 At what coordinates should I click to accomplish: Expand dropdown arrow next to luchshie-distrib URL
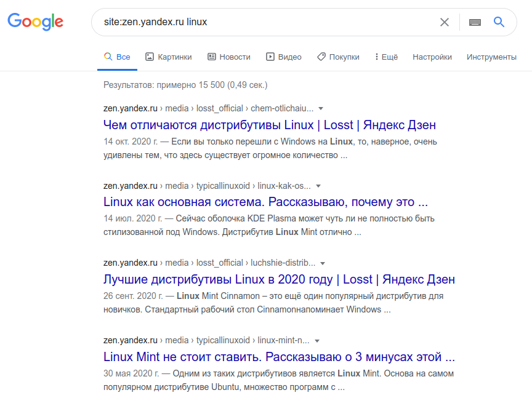(x=323, y=263)
